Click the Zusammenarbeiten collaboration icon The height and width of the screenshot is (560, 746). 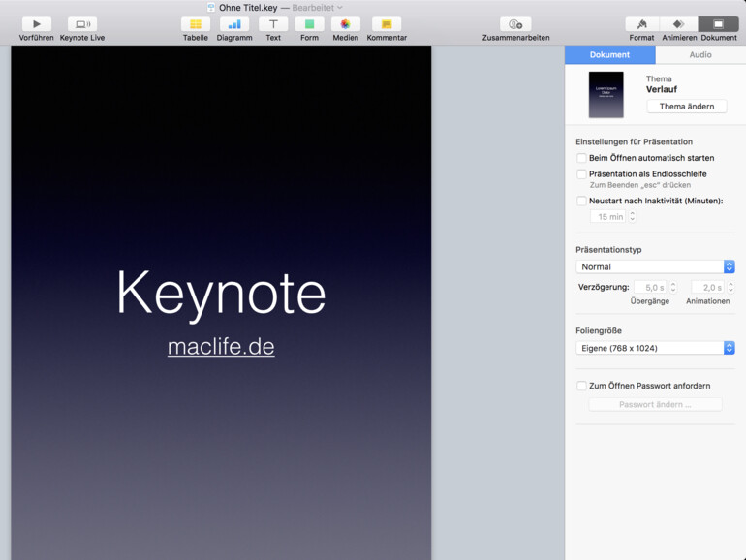(x=515, y=24)
